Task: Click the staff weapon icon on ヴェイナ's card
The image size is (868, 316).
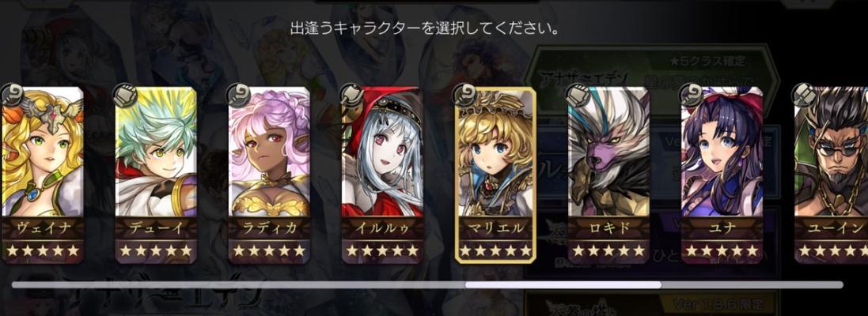Action: pyautogui.click(x=13, y=95)
